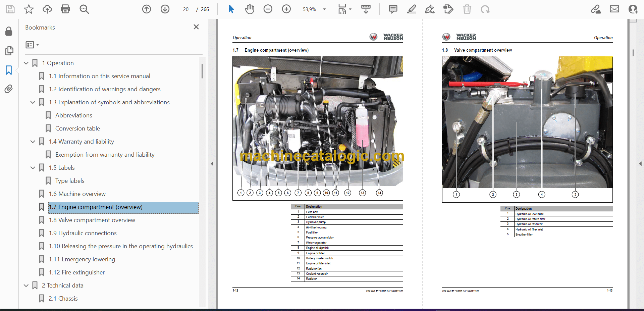Click the Print file icon

[65, 9]
